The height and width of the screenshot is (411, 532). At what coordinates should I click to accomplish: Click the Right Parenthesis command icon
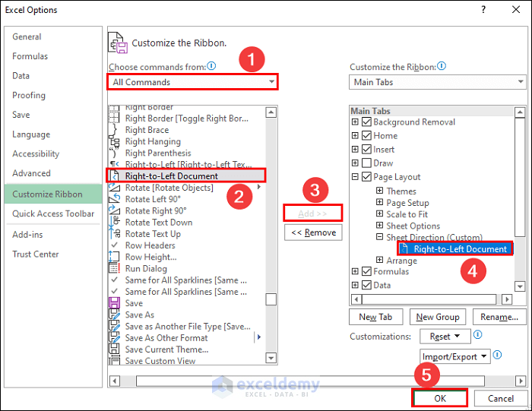click(x=114, y=153)
